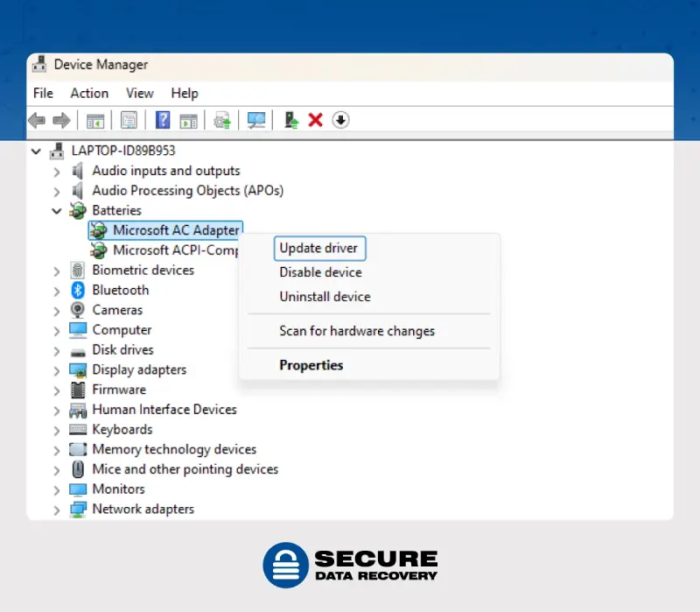Click the red X Uninstall device icon

click(315, 120)
